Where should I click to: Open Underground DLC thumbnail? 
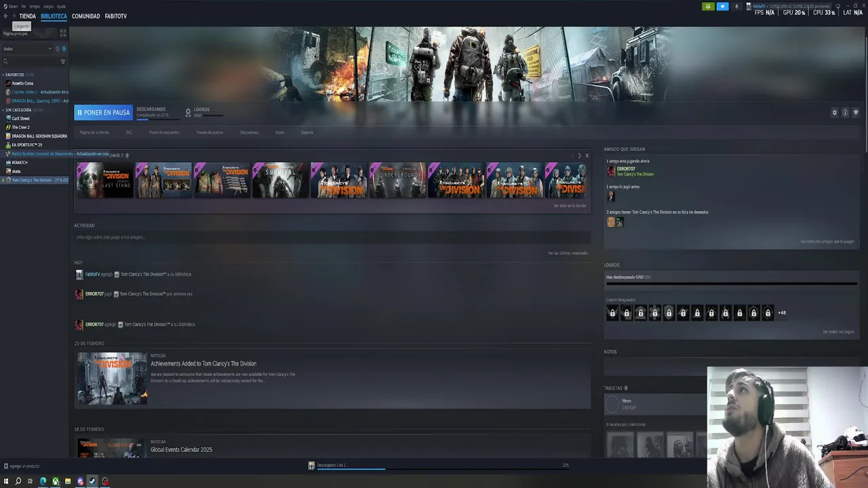tap(397, 180)
